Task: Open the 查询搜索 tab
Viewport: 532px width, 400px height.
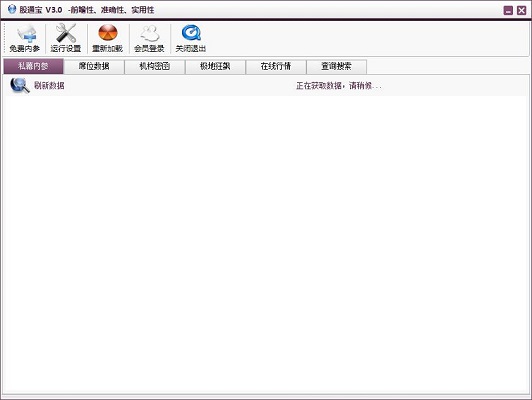Action: [336, 66]
